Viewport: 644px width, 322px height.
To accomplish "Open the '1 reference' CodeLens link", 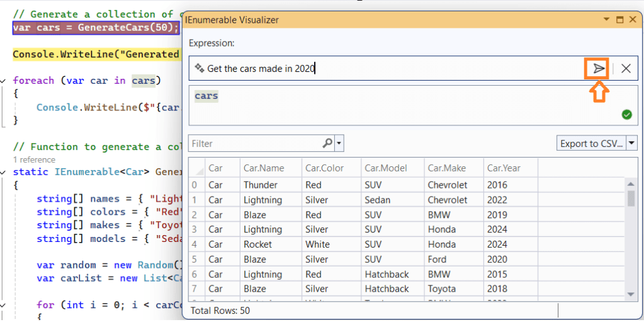I will coord(34,160).
